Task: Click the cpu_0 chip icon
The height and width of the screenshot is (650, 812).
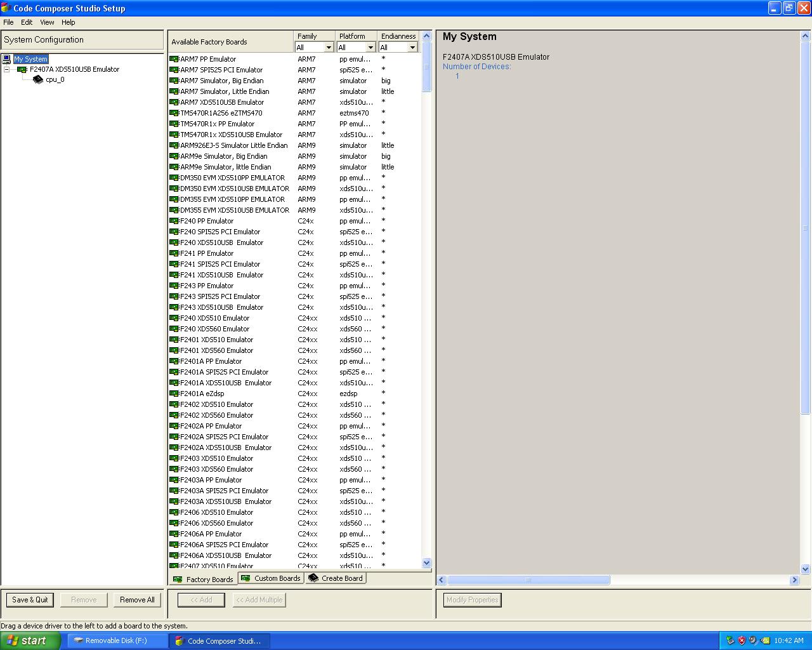Action: coord(38,80)
